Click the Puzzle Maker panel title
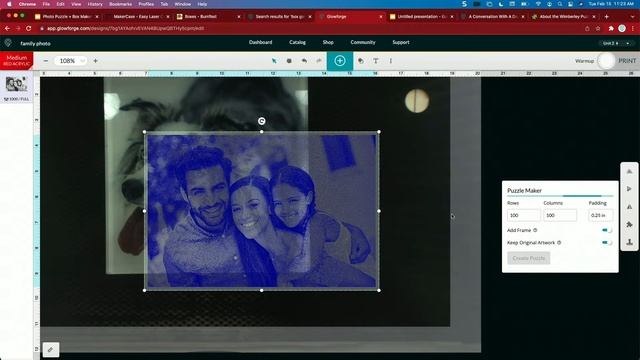This screenshot has height=360, width=640. [524, 191]
